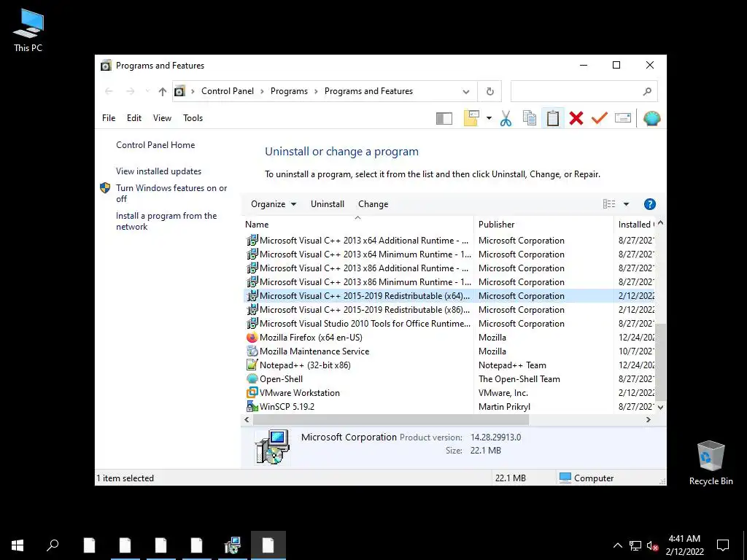Click Programs in the address breadcrumb
Screen dimensions: 747x560
pos(289,91)
